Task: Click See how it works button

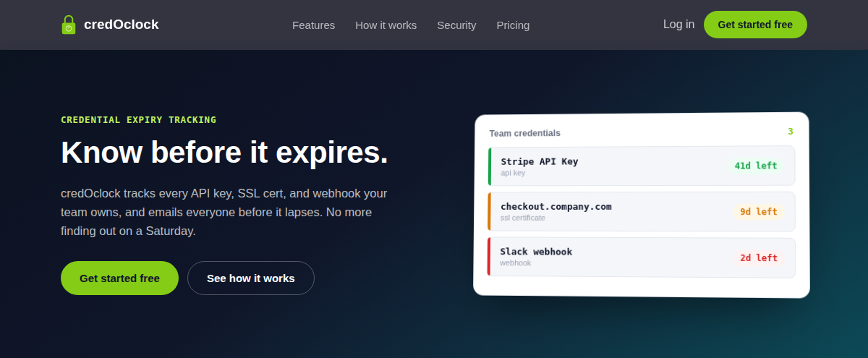Action: pos(251,278)
